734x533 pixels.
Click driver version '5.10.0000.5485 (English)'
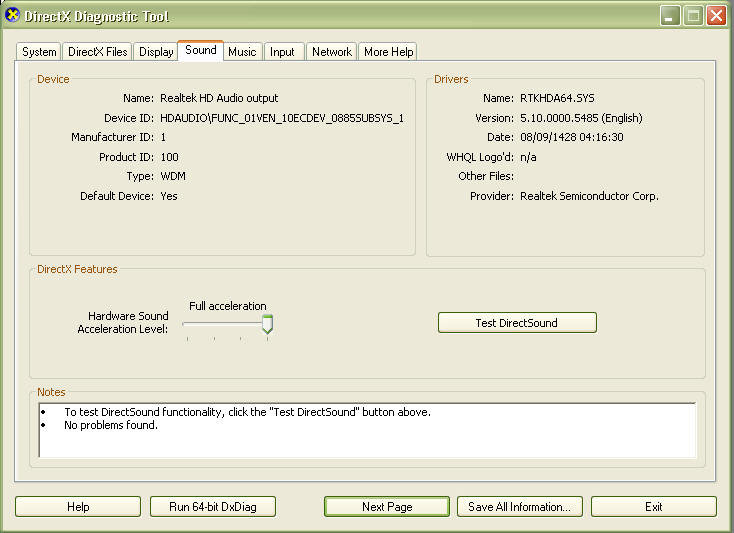(581, 118)
